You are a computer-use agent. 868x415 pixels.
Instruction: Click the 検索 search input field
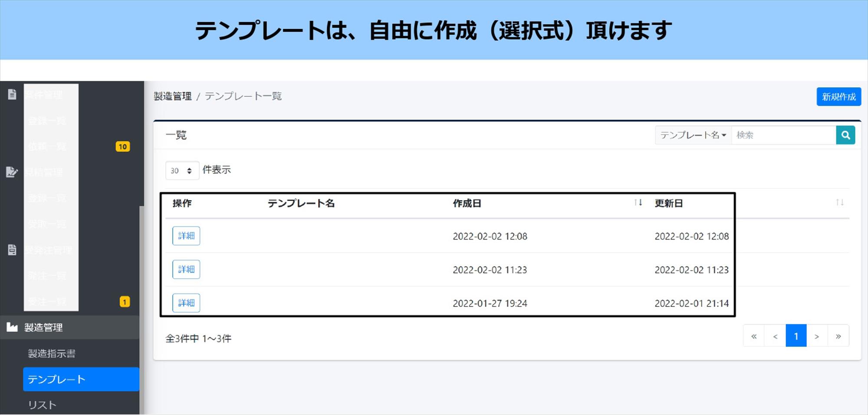pyautogui.click(x=784, y=135)
